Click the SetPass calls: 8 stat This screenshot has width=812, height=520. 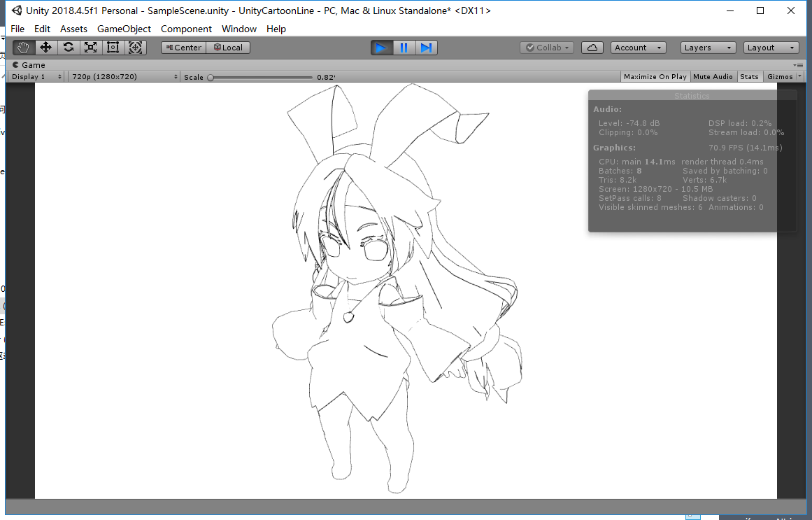629,198
